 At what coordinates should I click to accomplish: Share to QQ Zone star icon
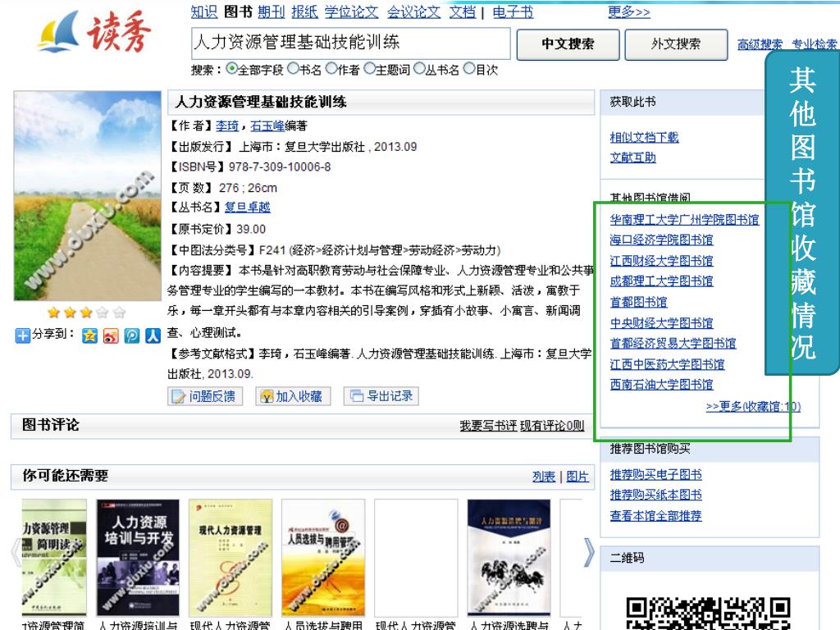tap(89, 336)
